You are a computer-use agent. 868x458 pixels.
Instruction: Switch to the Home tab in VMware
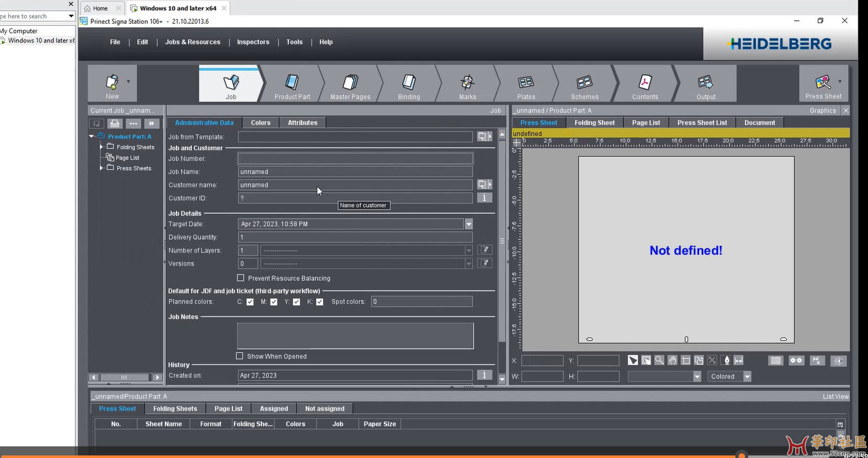tap(100, 8)
